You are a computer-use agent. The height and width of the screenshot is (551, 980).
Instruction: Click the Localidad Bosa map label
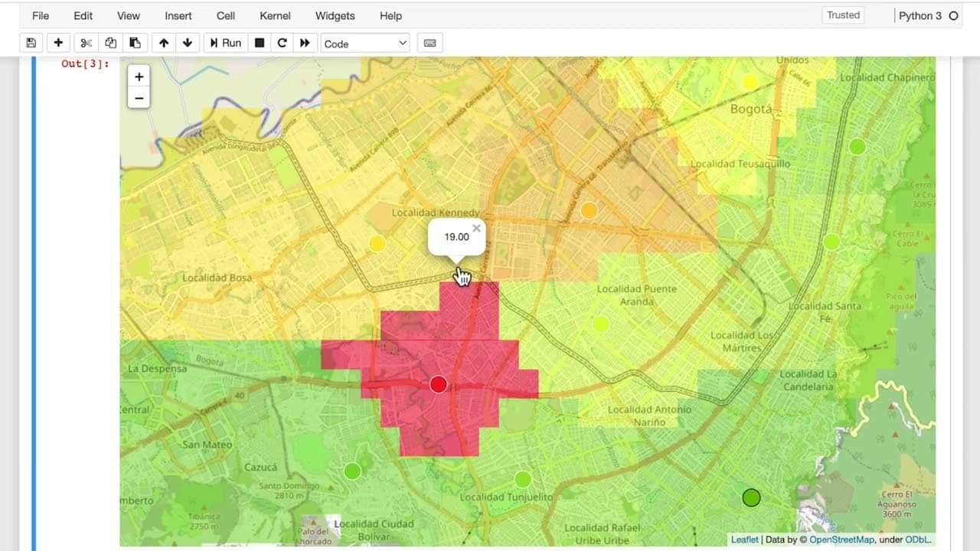(217, 278)
